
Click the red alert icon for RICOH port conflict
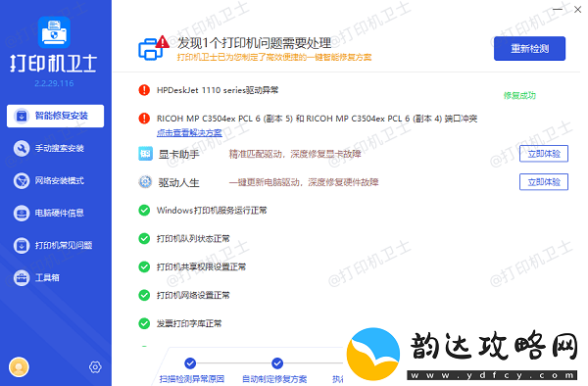point(144,119)
